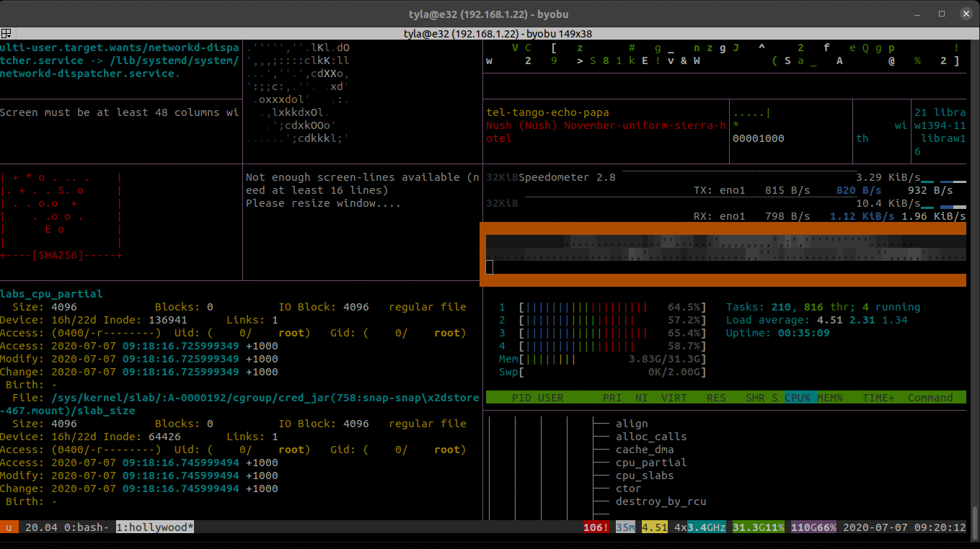980x549 pixels.
Task: Click the Ubuntu logo in byobu status bar
Action: pyautogui.click(x=9, y=527)
